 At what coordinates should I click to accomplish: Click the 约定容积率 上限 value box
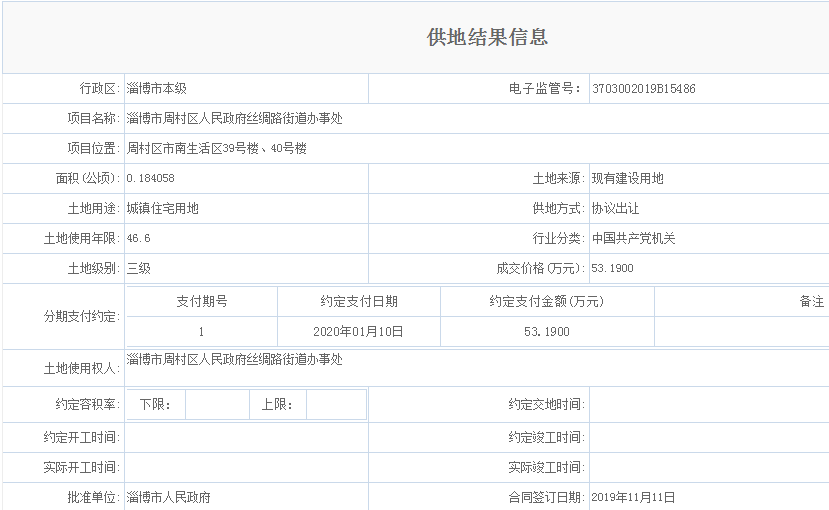(335, 405)
